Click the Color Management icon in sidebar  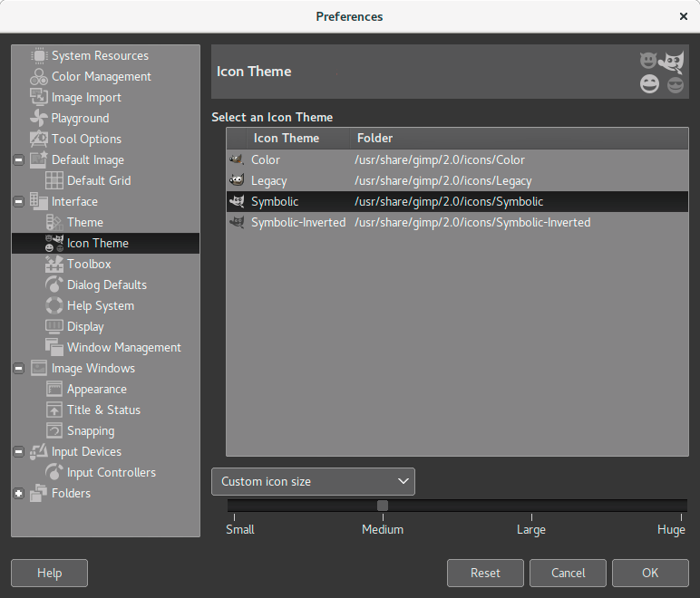point(39,77)
